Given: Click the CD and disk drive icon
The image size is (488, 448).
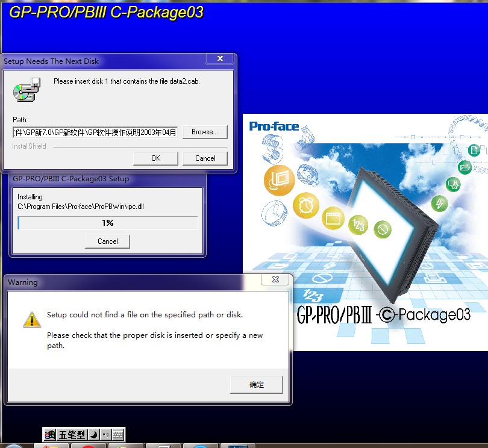Looking at the screenshot, I should 27,89.
